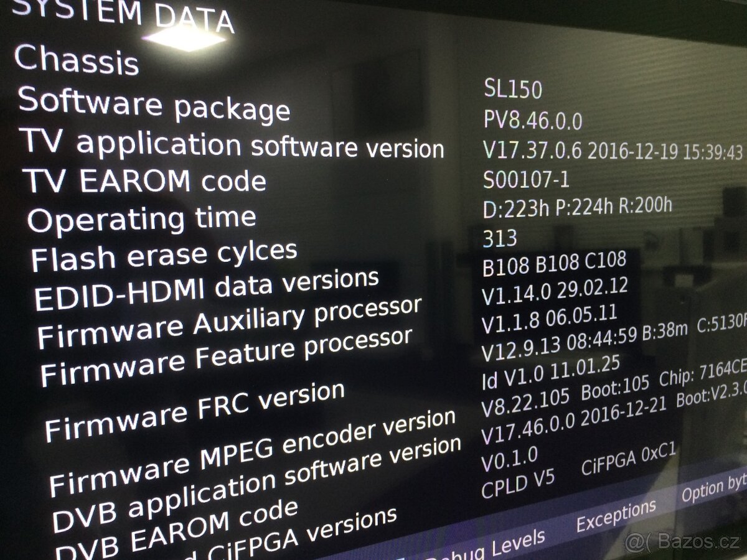
Task: Select TV application software version row
Action: pos(234,144)
